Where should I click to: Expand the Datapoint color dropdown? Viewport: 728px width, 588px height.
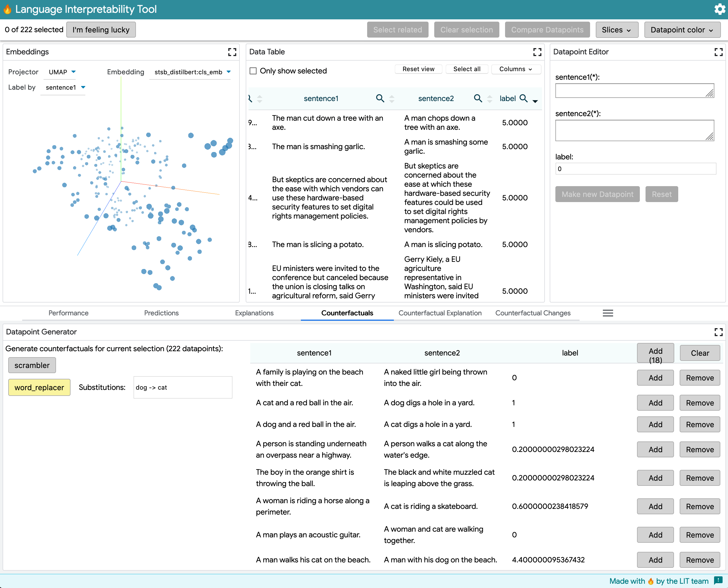coord(682,30)
